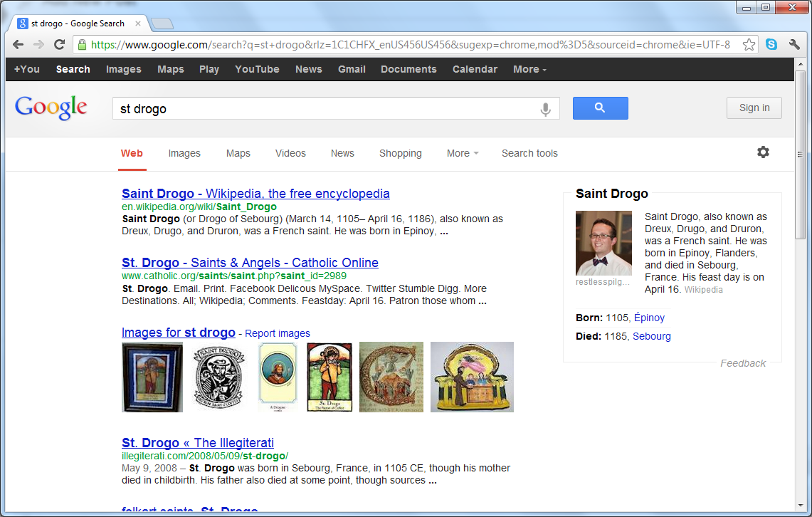Open News in the black navigation bar
812x517 pixels.
click(x=309, y=69)
